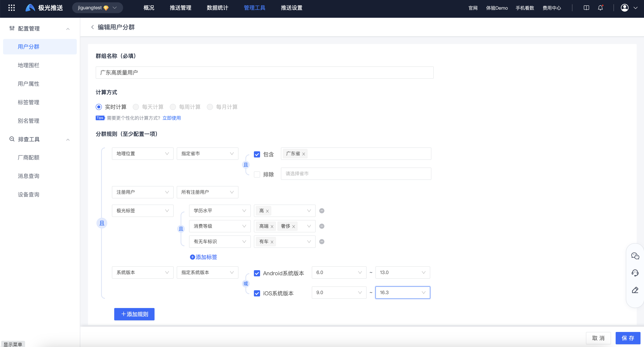
Task: Click the 请选择省市 exclusion field
Action: [x=356, y=173]
